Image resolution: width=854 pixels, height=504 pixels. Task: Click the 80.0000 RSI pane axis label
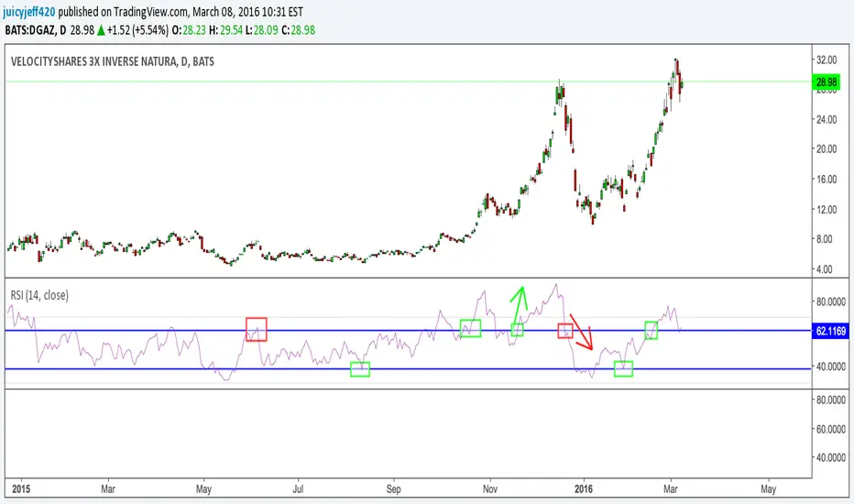(830, 301)
